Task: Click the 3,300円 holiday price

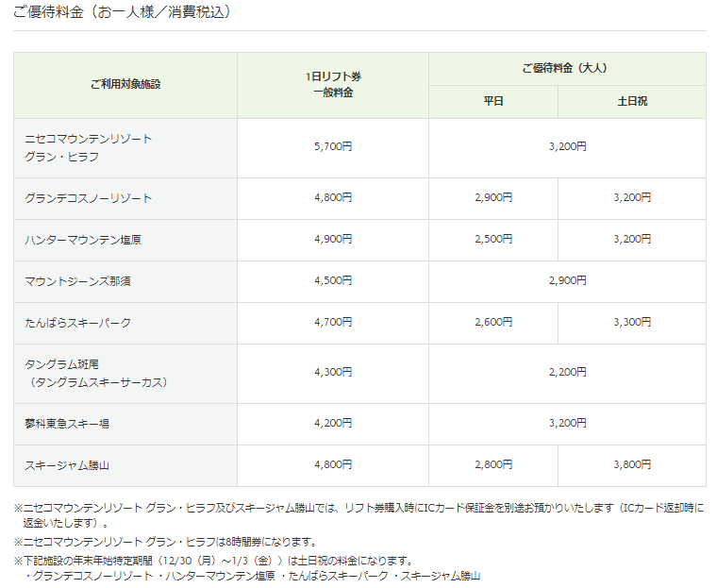Action: 632,322
